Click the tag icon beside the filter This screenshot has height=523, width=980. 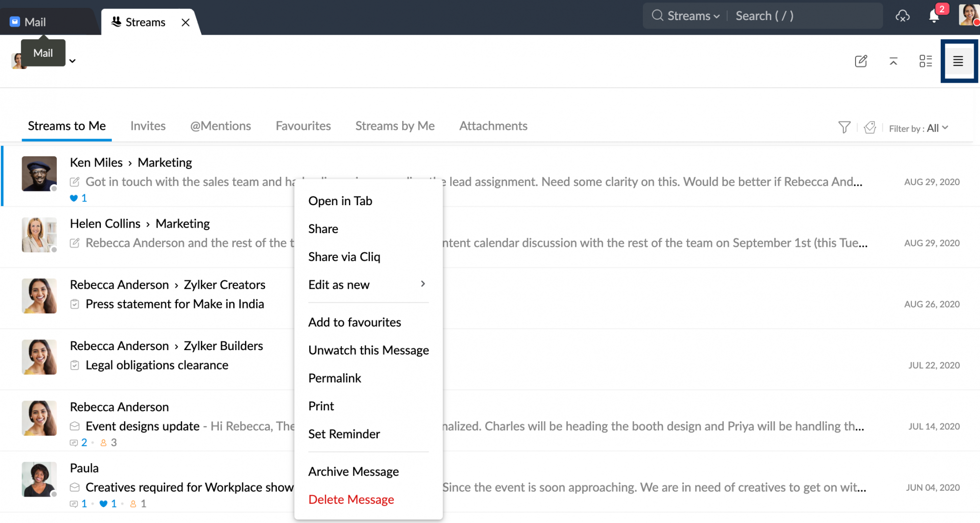870,128
